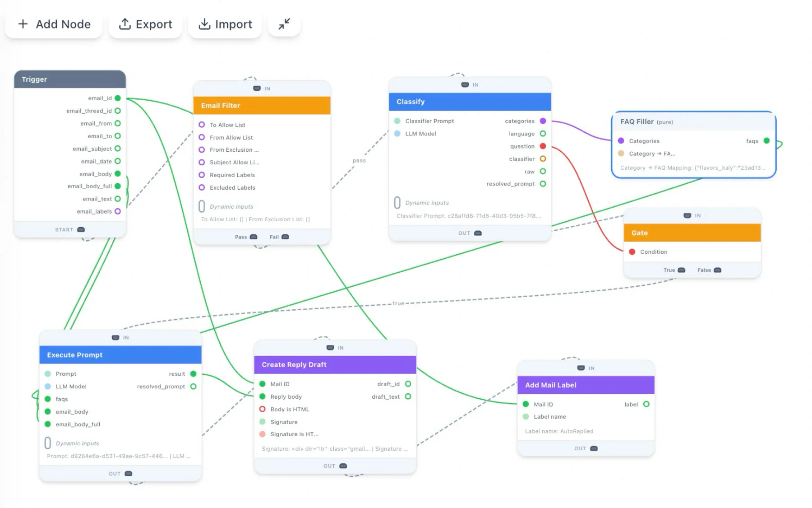Click the collapse view icon in the toolbar

(x=284, y=24)
